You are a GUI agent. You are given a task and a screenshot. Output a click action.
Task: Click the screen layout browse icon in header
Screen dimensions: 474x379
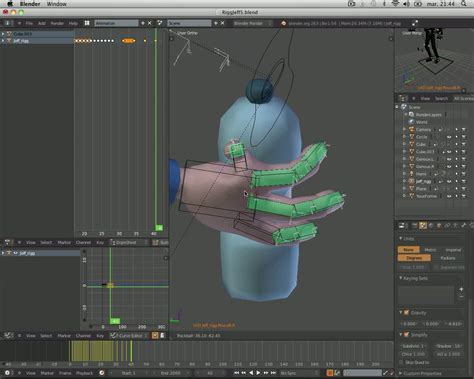[x=87, y=23]
